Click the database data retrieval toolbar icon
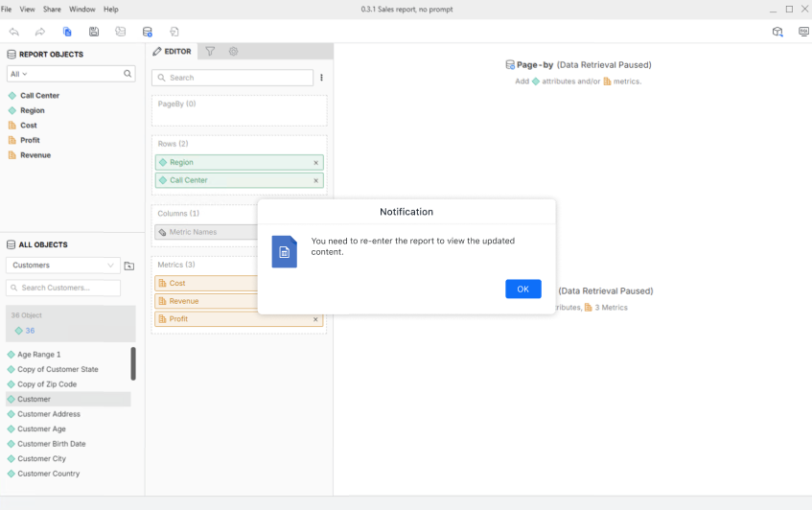812x510 pixels. click(147, 32)
